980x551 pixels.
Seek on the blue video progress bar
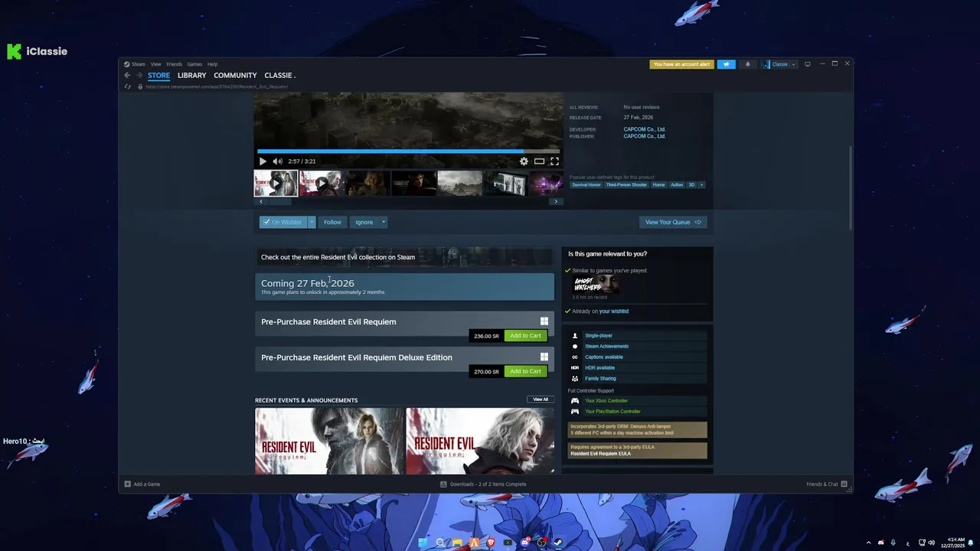408,152
